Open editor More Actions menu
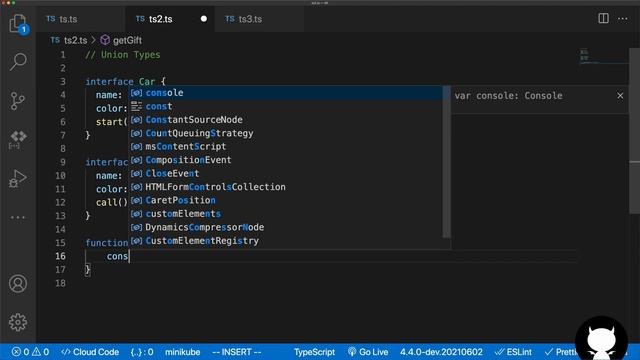640x360 pixels. pos(622,18)
